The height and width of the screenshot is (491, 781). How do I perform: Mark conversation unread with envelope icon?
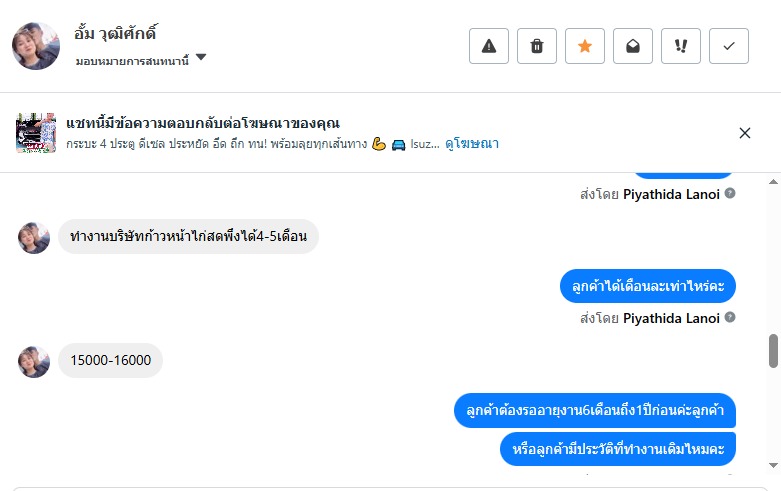tap(633, 46)
